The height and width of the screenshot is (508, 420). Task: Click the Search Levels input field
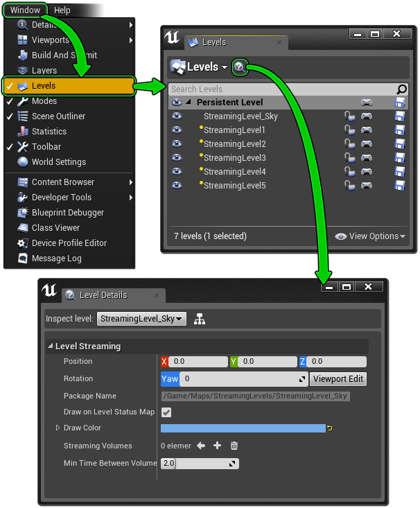(x=282, y=89)
